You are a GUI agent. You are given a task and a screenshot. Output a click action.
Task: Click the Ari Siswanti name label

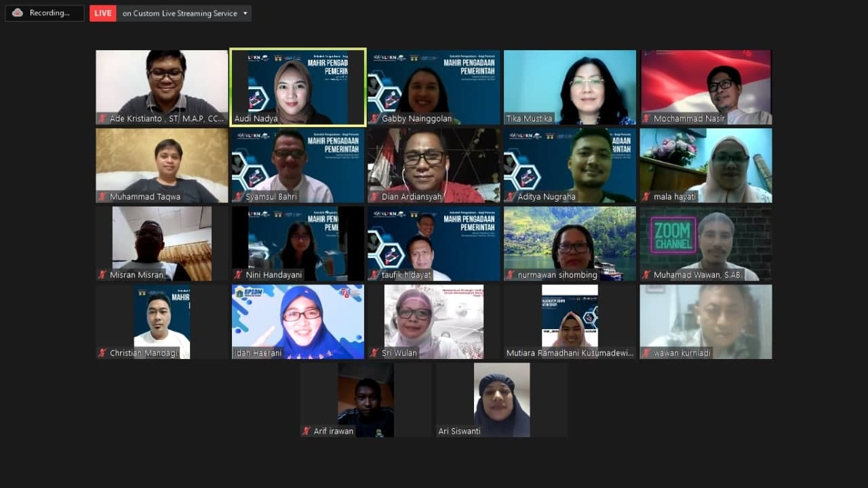pyautogui.click(x=459, y=431)
